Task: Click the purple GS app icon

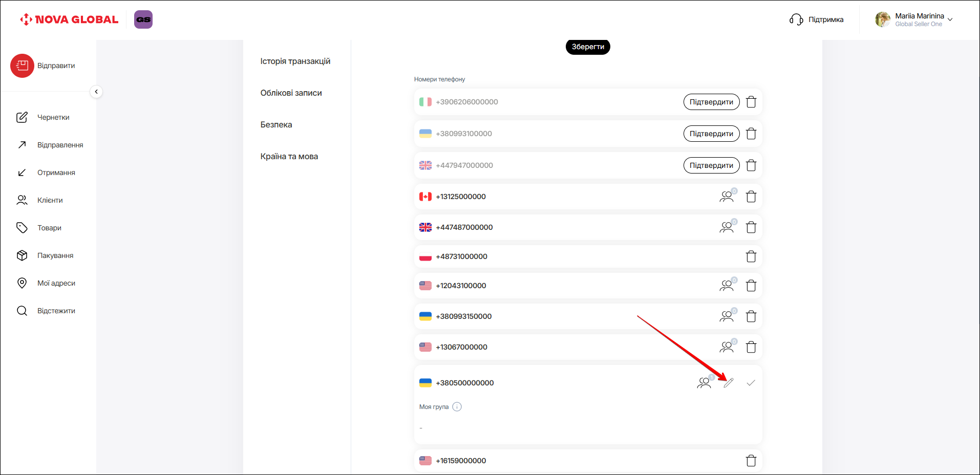Action: coord(143,19)
